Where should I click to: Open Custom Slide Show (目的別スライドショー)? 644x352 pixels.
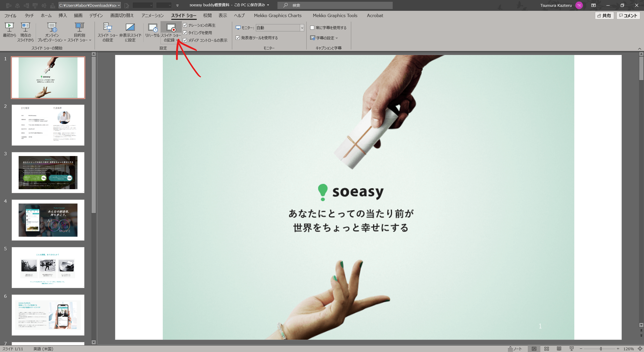[x=79, y=32]
